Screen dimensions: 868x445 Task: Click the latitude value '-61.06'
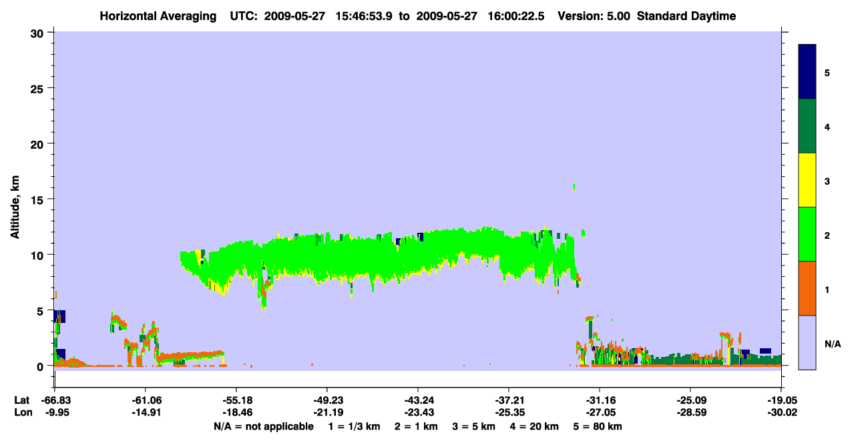144,400
